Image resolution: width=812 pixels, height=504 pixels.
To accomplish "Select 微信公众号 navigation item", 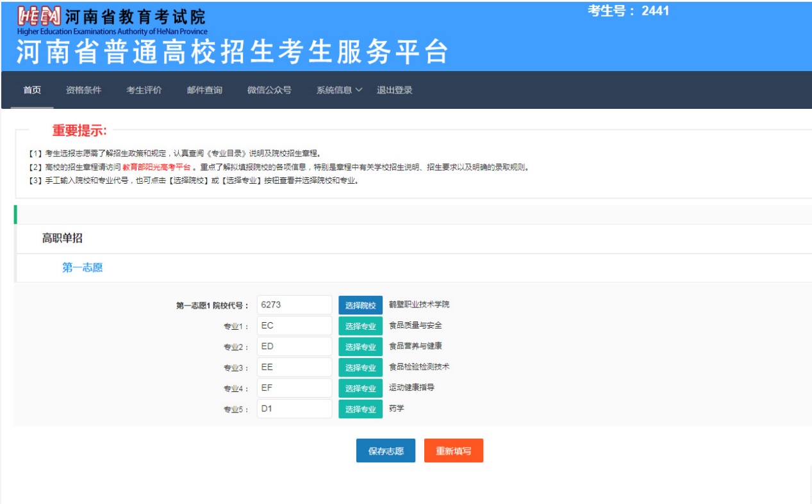I will point(269,90).
